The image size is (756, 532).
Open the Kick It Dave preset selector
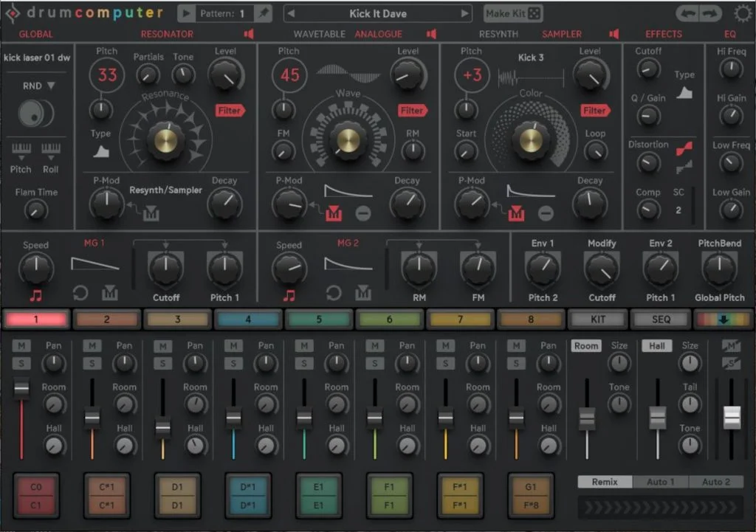377,13
